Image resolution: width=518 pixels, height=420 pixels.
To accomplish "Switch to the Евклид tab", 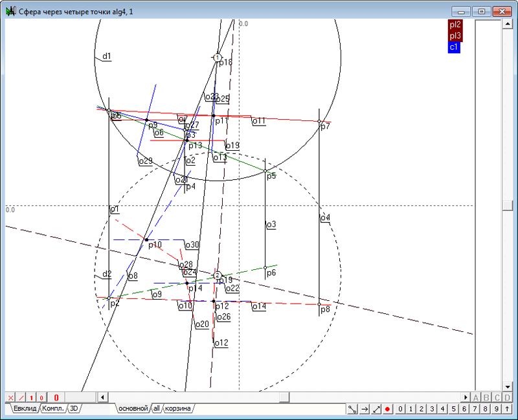I will tap(25, 408).
